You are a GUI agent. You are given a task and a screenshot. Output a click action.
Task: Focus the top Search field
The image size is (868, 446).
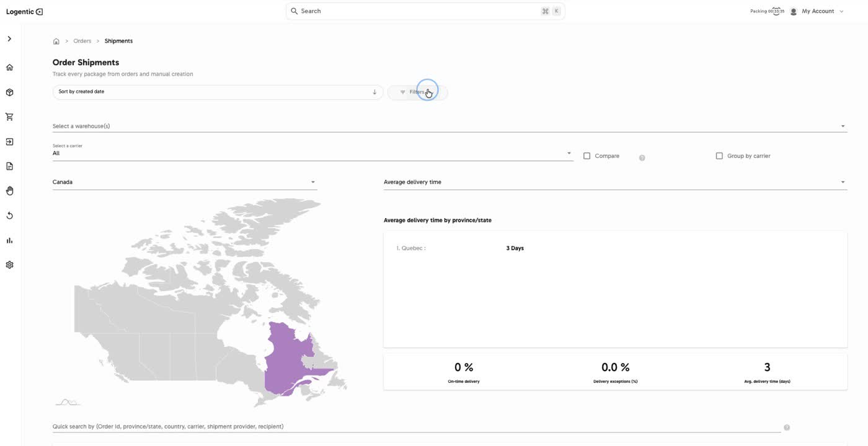(x=425, y=11)
